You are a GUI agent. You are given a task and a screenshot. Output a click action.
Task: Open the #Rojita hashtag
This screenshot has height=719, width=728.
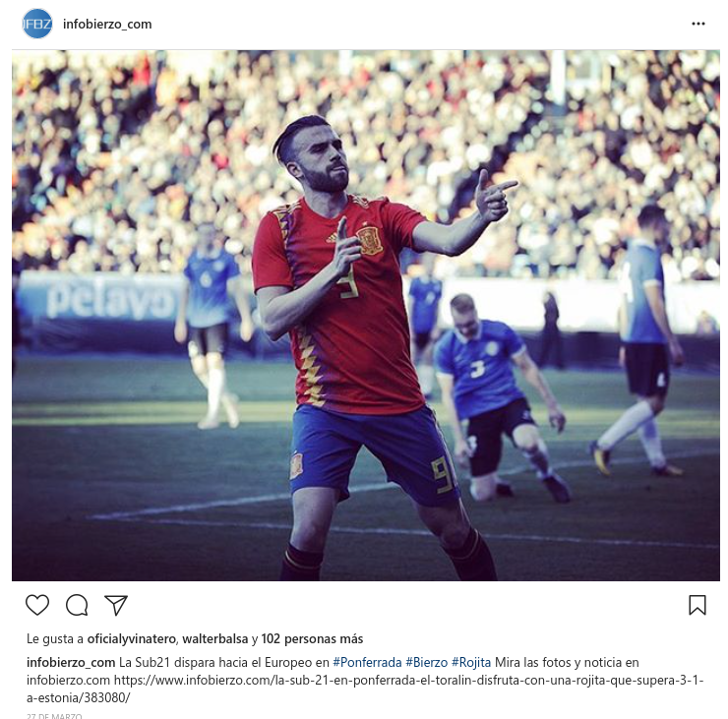tap(471, 662)
